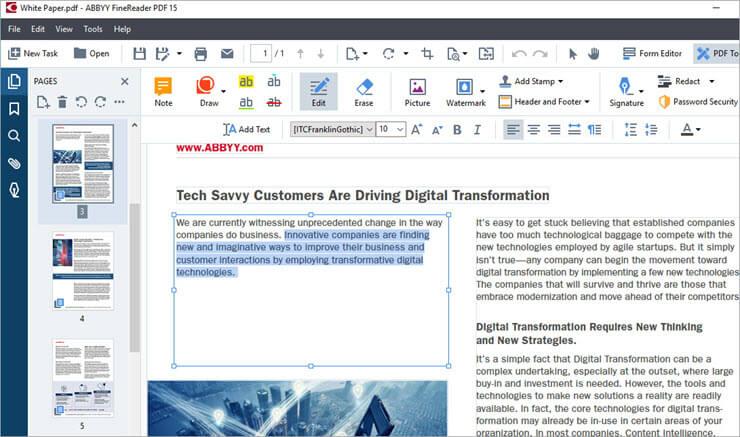The image size is (740, 437).
Task: Redo the last action
Action: click(x=540, y=54)
